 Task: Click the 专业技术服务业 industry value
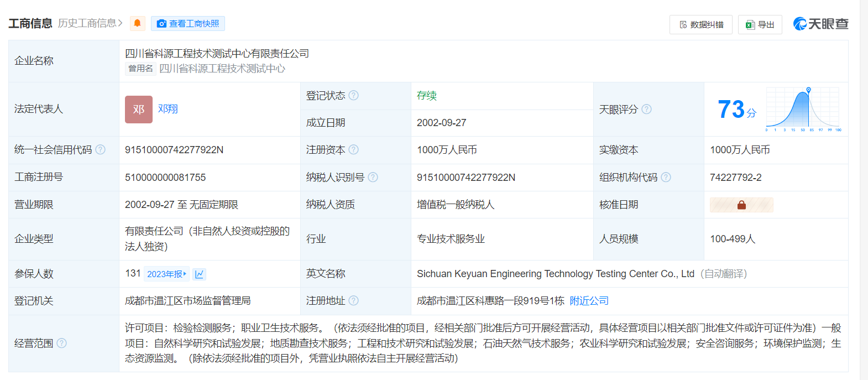pos(451,239)
